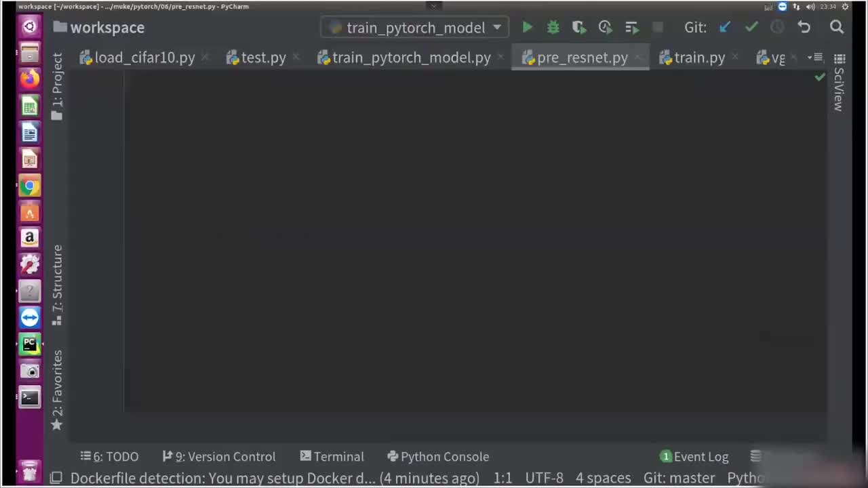Open the Python Console tool window
This screenshot has height=488, width=868.
coord(438,457)
